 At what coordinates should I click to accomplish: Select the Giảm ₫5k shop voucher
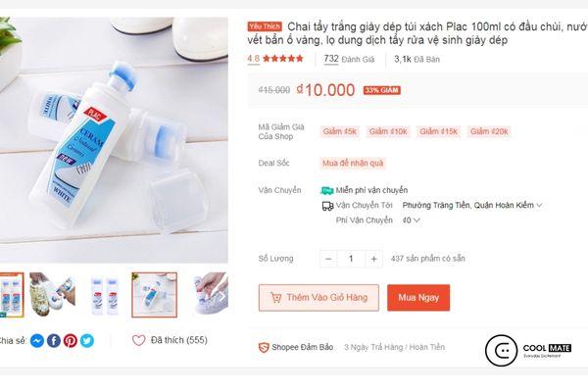coord(340,131)
